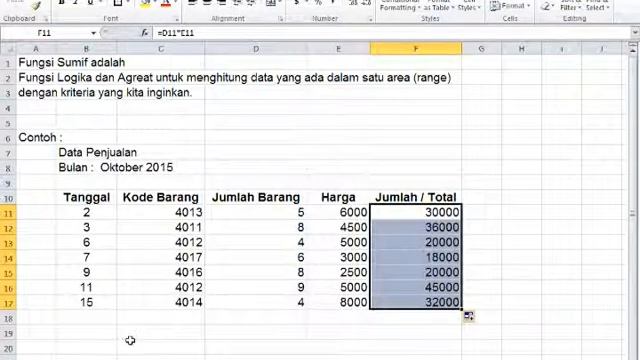640x360 pixels.
Task: Select column B header
Action: (86, 49)
